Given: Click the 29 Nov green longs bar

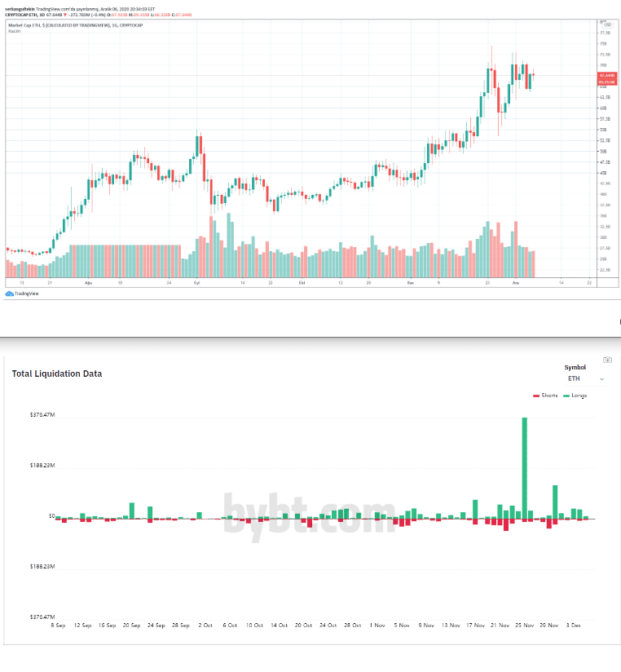Looking at the screenshot, I should click(x=555, y=501).
